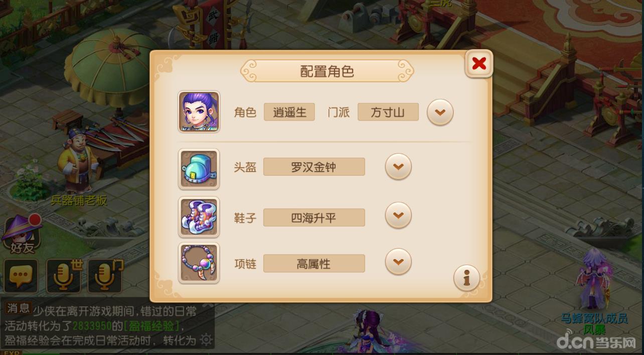Open chat message settings gear

[x=206, y=340]
